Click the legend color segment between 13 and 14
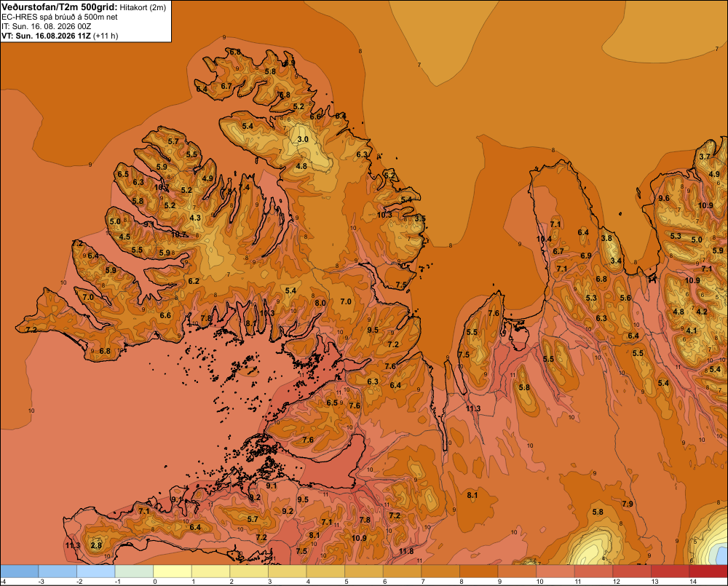728x586 pixels. coord(670,571)
